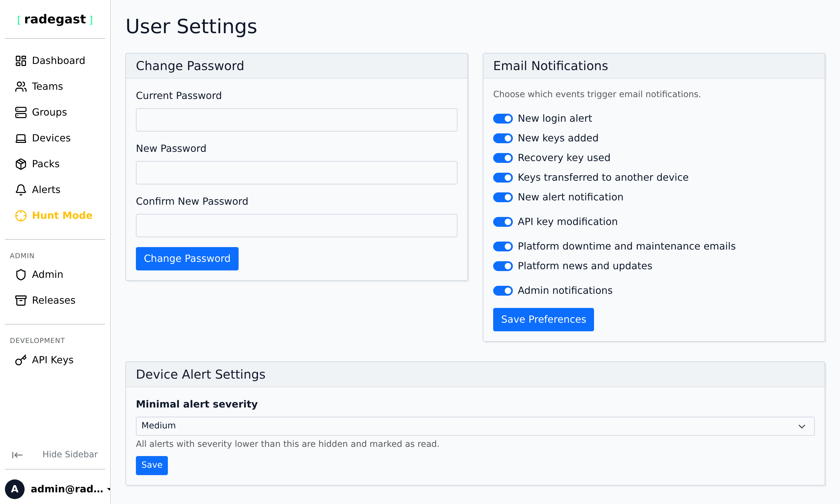Go to the Dashboard menu item
Viewport: 840px width, 504px height.
coord(55,61)
